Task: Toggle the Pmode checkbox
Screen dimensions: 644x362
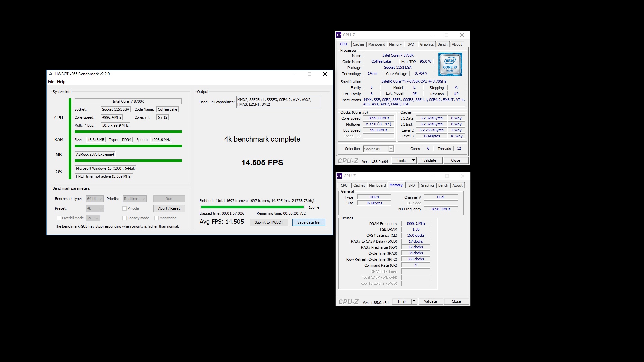Action: (x=124, y=208)
